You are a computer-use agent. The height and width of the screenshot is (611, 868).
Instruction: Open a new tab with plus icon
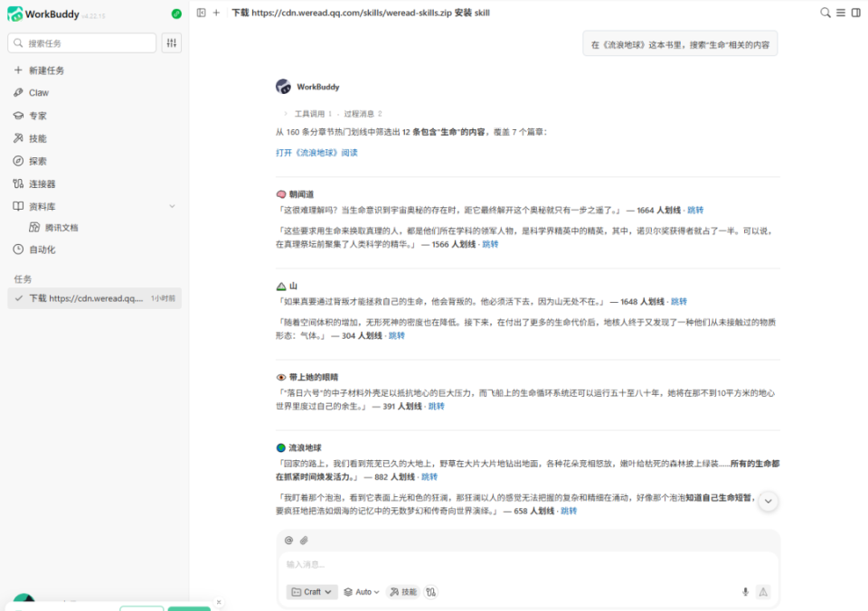click(x=216, y=13)
